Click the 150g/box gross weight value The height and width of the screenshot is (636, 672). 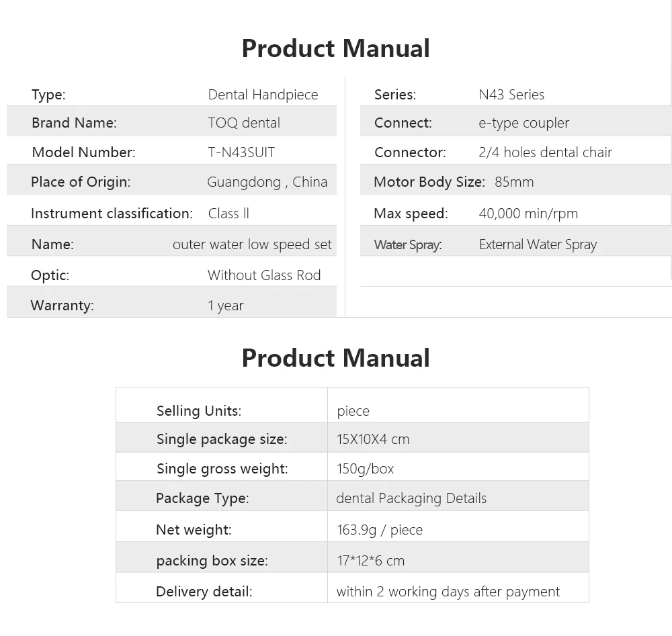coord(365,469)
